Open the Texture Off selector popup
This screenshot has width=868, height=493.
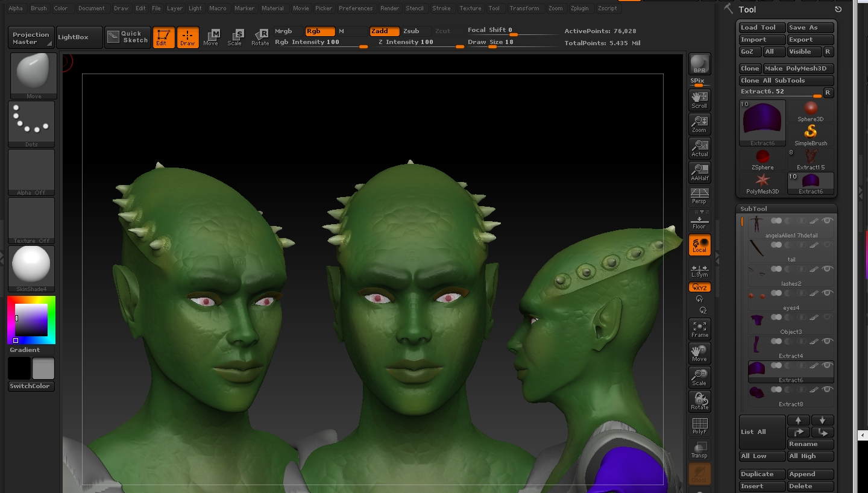click(31, 221)
